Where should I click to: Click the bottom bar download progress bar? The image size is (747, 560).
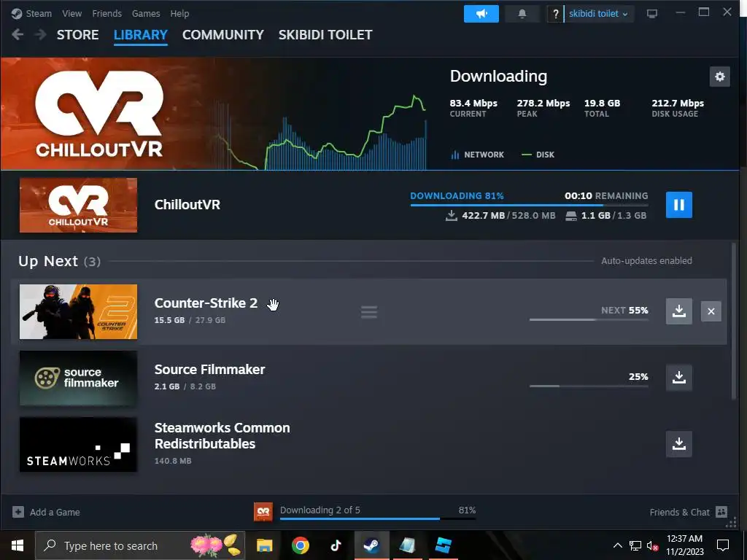378,518
